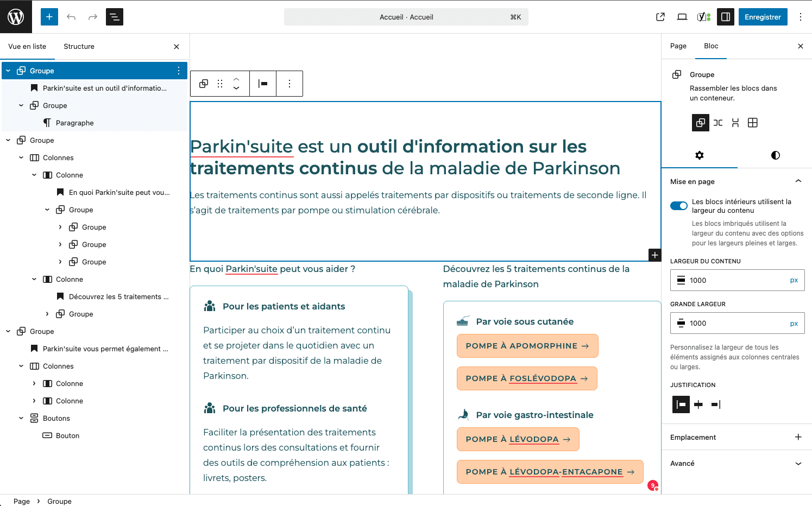Open the Yoast SEO panel icon
The width and height of the screenshot is (812, 506).
(x=703, y=17)
